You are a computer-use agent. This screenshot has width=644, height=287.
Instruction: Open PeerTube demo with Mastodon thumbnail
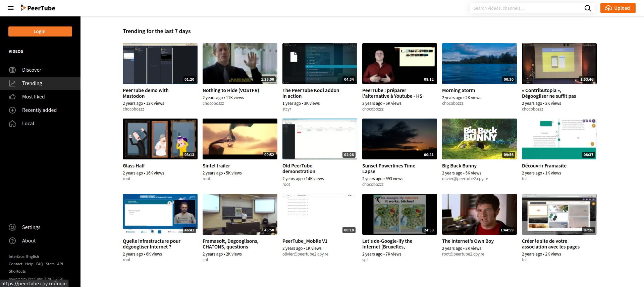[160, 64]
